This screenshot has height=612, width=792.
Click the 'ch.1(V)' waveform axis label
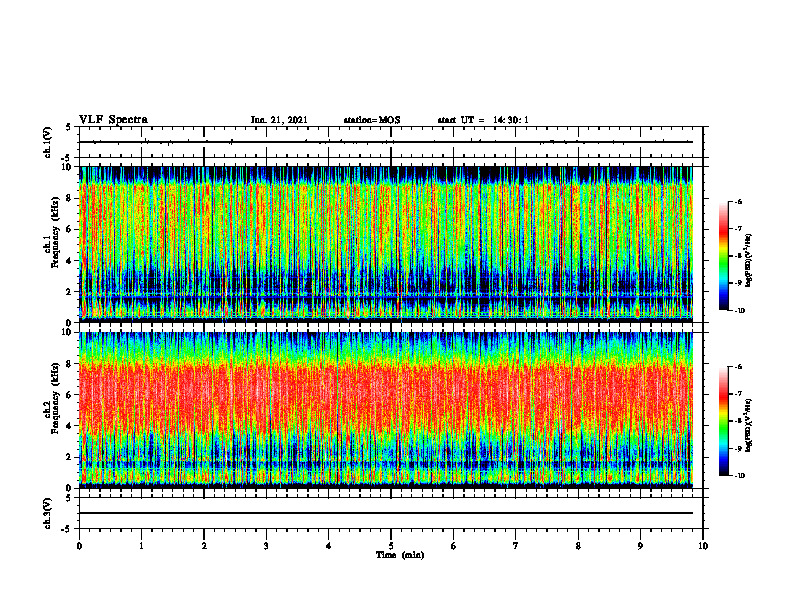[x=47, y=142]
